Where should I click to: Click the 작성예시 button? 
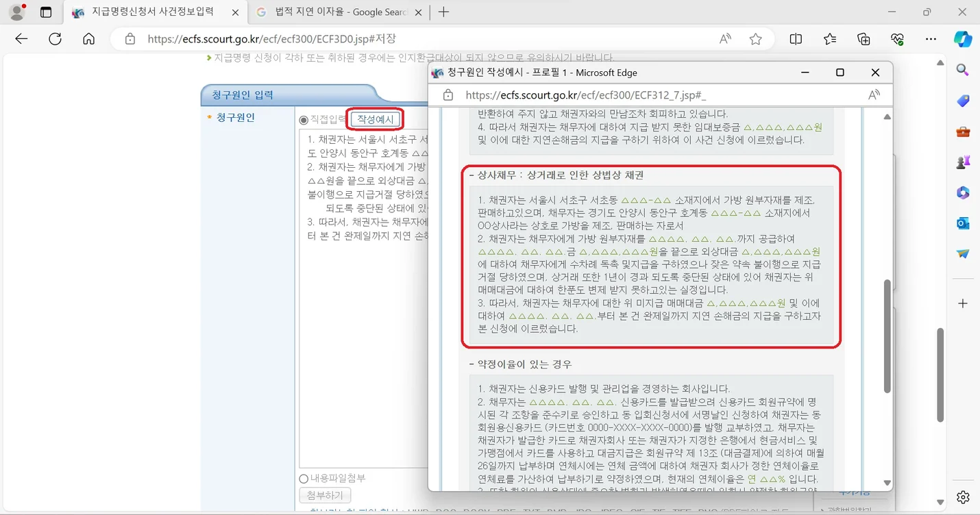pos(376,119)
